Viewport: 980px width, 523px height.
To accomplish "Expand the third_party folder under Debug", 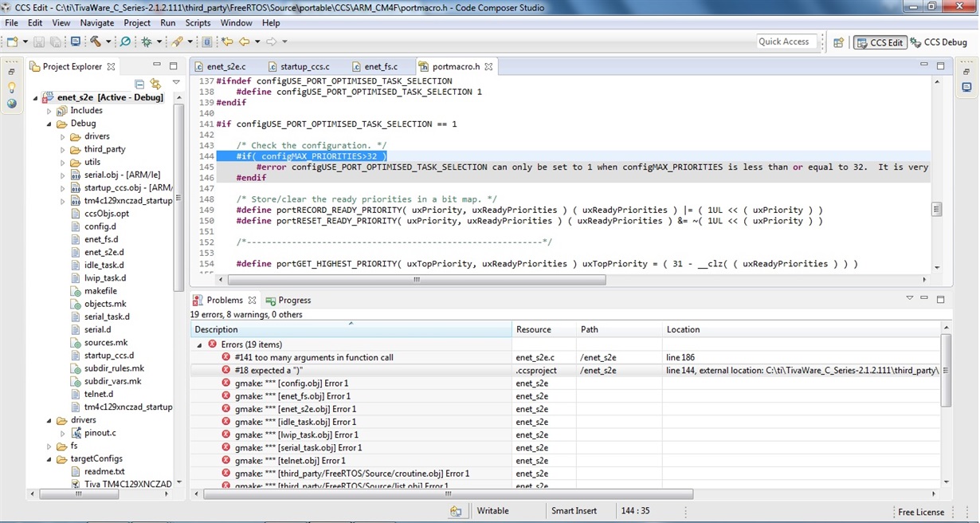I will [63, 149].
